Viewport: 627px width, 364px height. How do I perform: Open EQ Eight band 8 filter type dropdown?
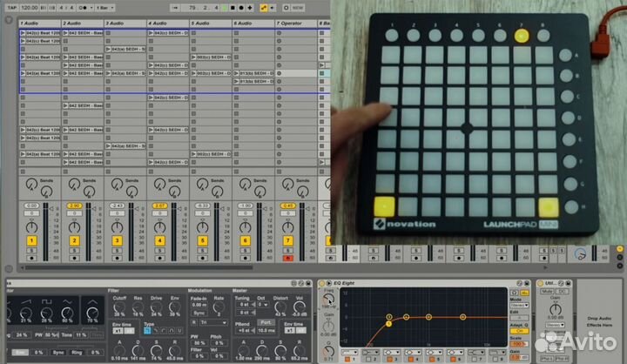497,353
